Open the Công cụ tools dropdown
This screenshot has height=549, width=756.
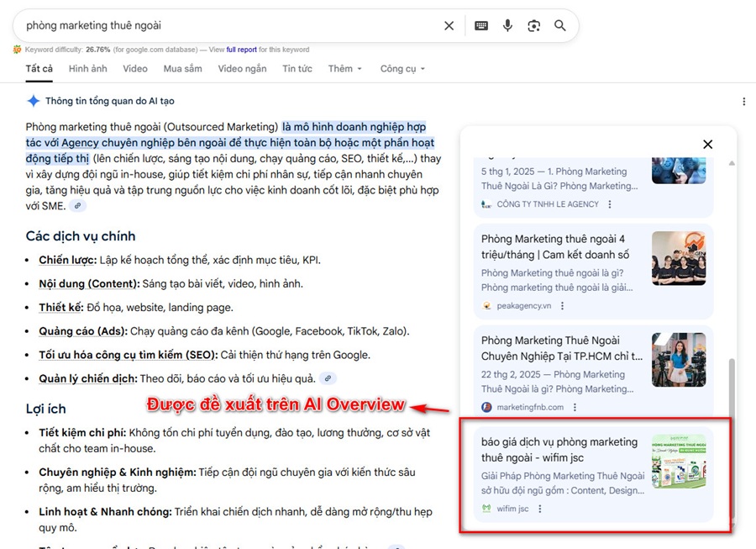pyautogui.click(x=402, y=69)
